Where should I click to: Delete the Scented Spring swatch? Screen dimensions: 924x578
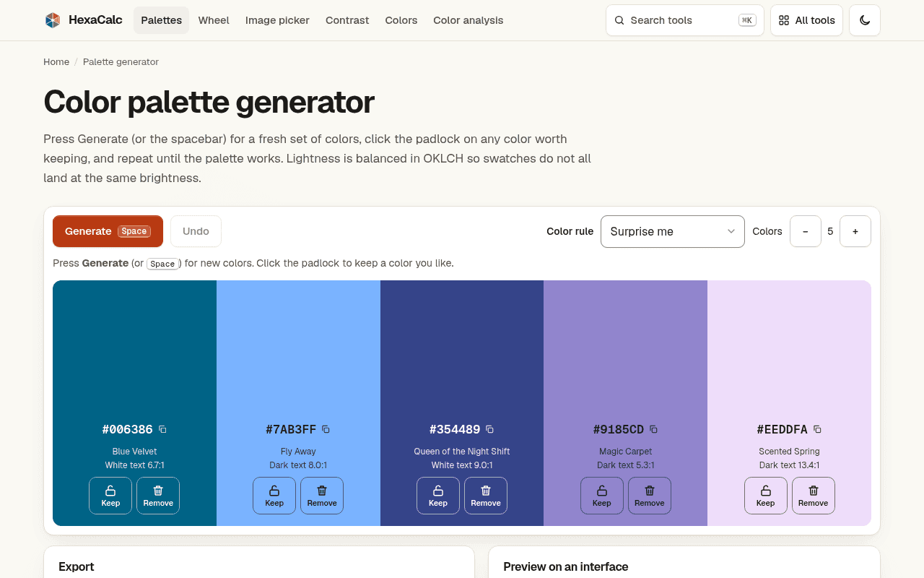(x=814, y=496)
